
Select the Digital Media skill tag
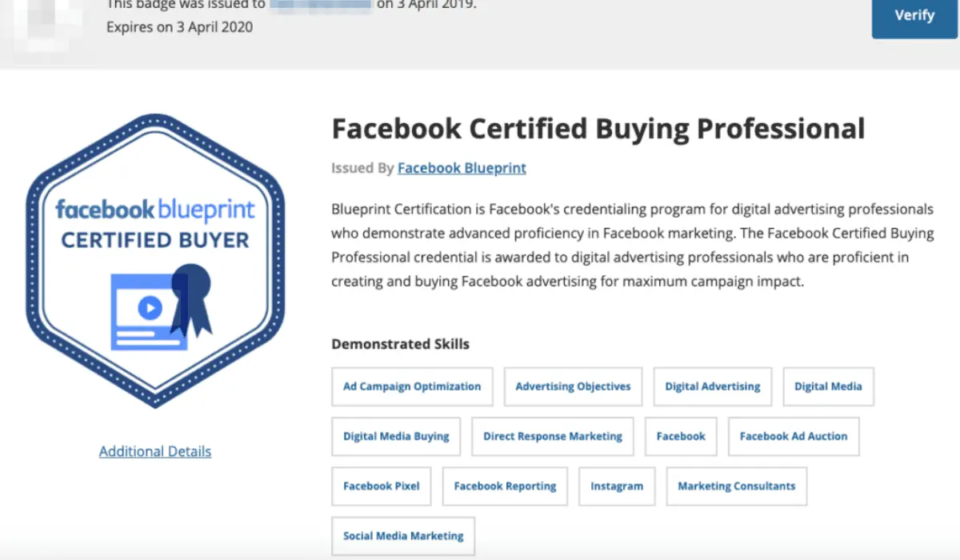828,386
